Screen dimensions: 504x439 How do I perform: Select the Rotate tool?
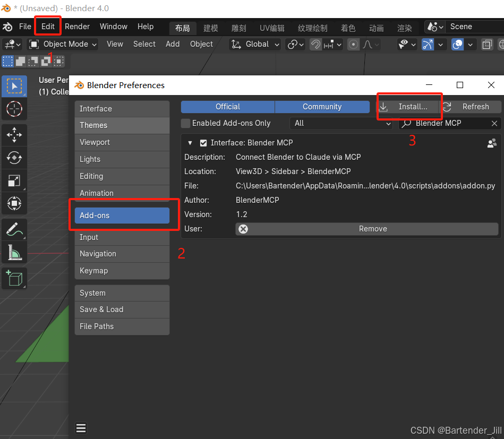pyautogui.click(x=14, y=158)
